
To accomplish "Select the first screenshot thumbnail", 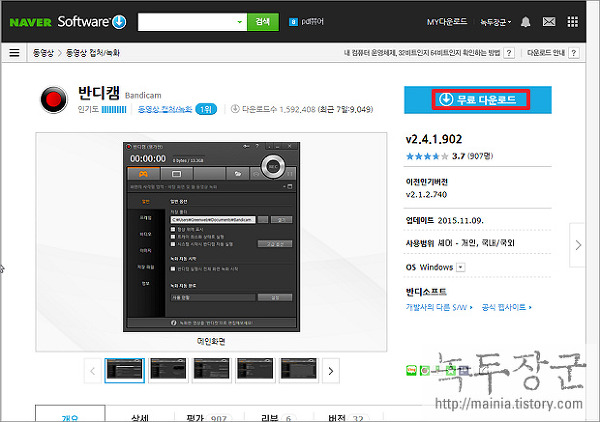I will tap(125, 370).
